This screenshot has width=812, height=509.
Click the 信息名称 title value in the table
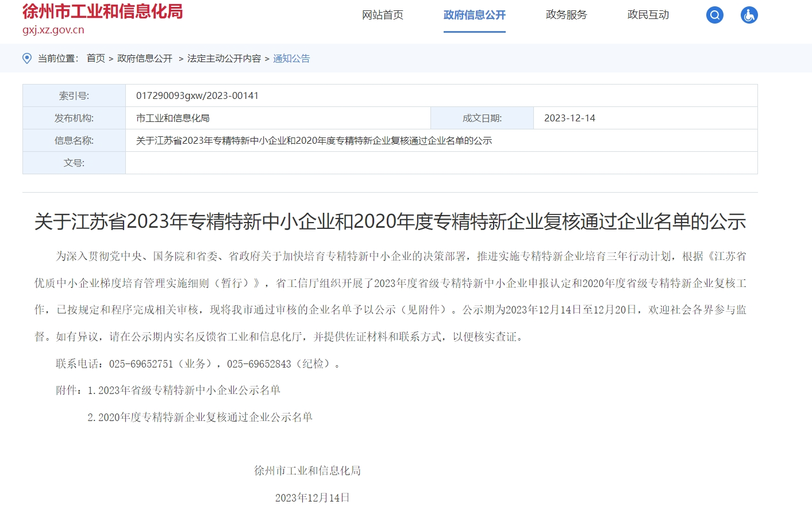314,140
